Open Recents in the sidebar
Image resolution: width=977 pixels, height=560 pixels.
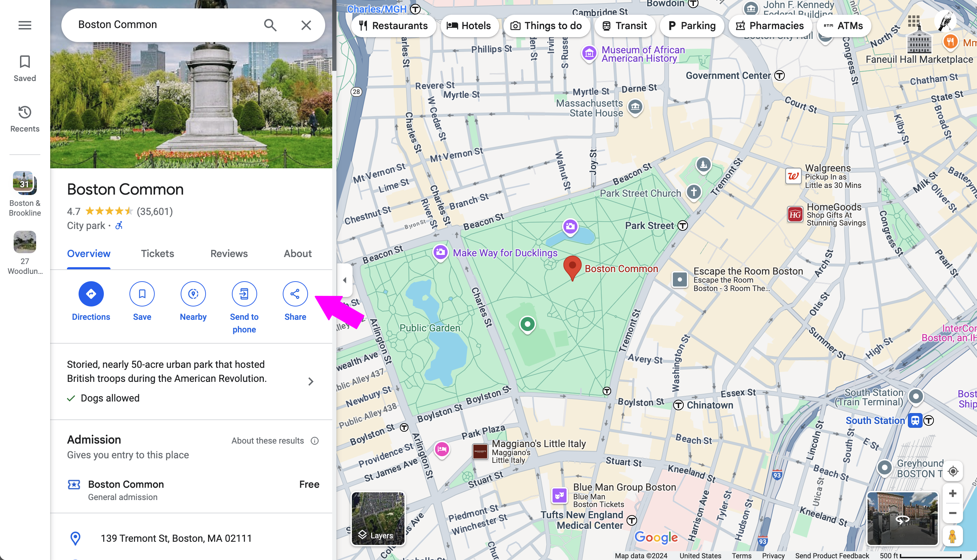coord(25,119)
